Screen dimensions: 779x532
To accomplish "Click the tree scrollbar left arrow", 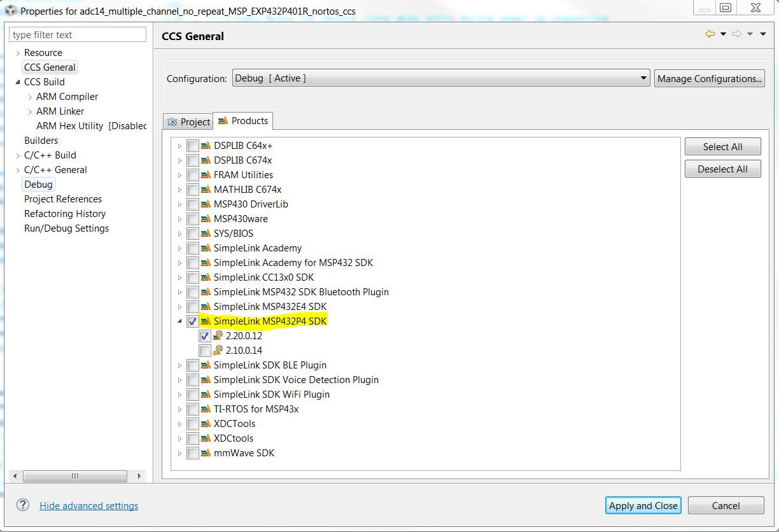I will (15, 476).
